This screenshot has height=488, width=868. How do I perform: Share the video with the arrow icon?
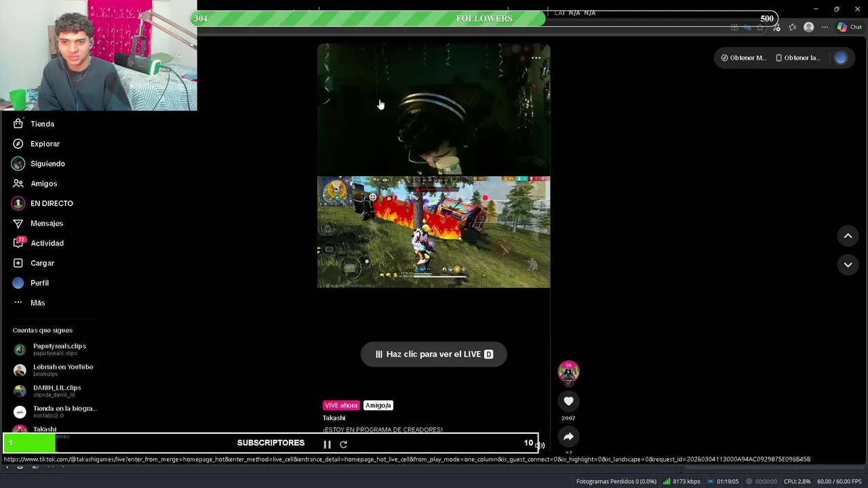coord(568,436)
